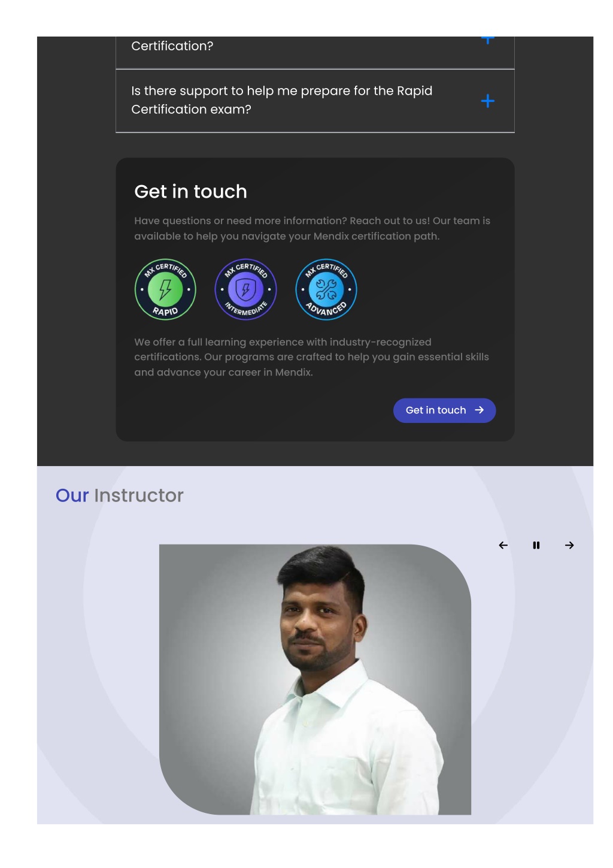Click the arrow inside Get in touch button

(480, 410)
